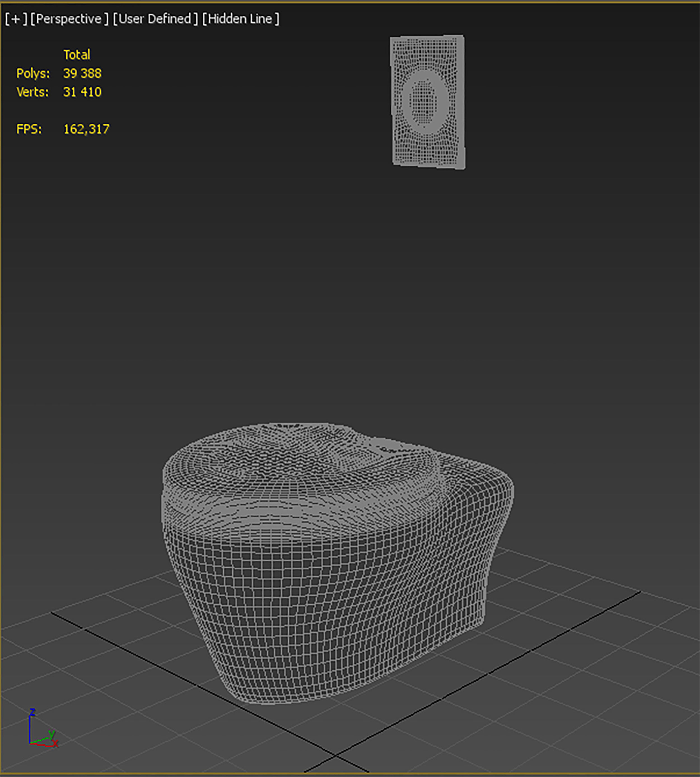Click the Polys: label
The height and width of the screenshot is (777, 700).
33,73
